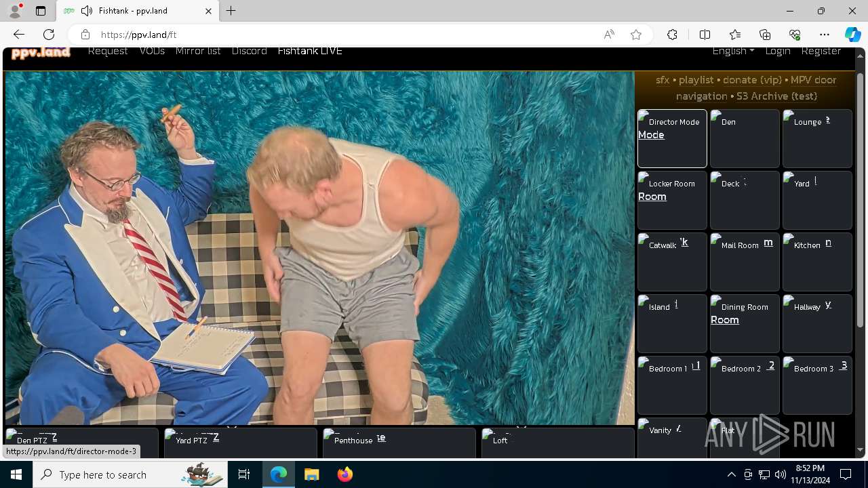Select the Lounge camera tile

click(817, 138)
